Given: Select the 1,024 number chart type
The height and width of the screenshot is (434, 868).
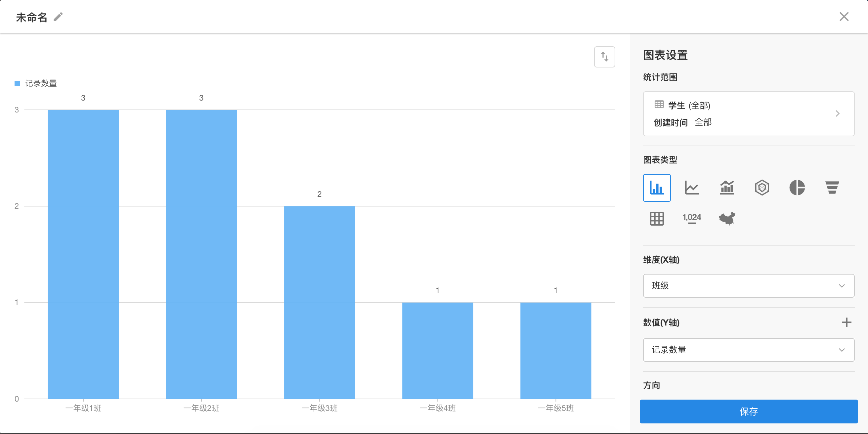Looking at the screenshot, I should 691,219.
